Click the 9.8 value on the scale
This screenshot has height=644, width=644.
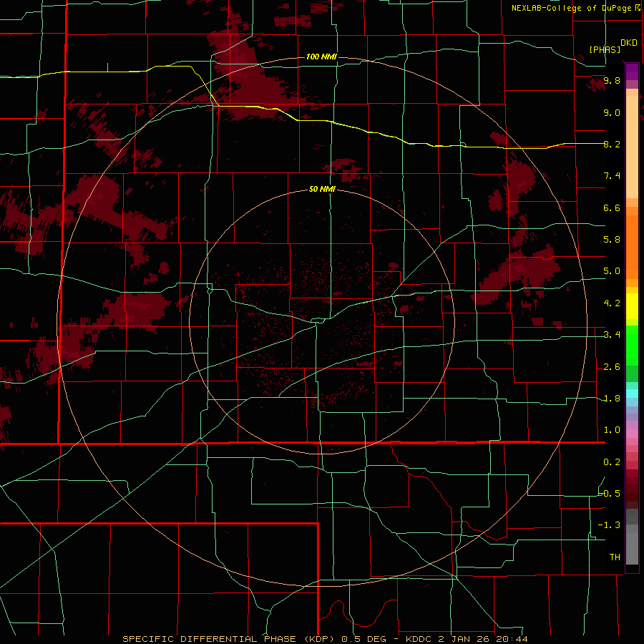click(612, 81)
